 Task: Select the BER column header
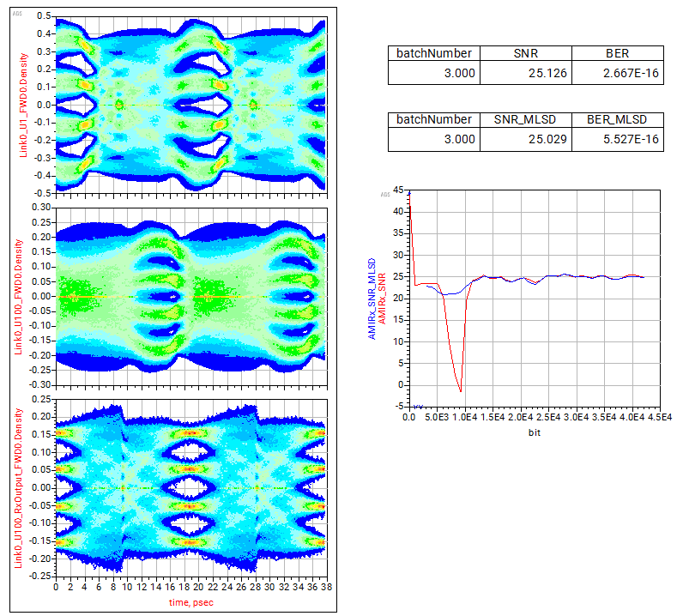click(617, 53)
